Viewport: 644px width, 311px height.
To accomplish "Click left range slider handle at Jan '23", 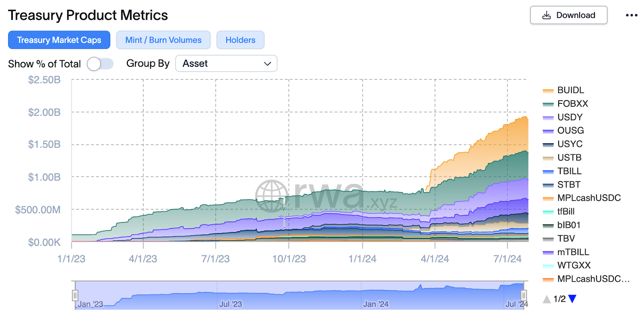I will 75,295.
